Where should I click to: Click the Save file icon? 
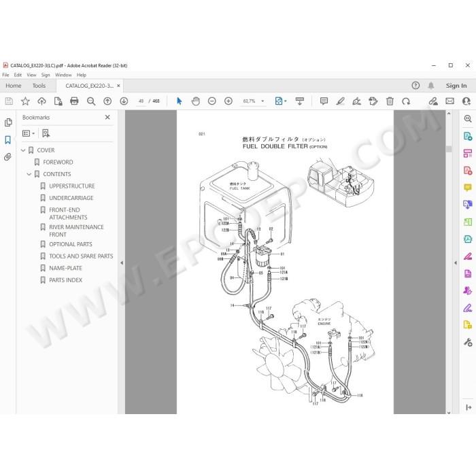[x=9, y=101]
